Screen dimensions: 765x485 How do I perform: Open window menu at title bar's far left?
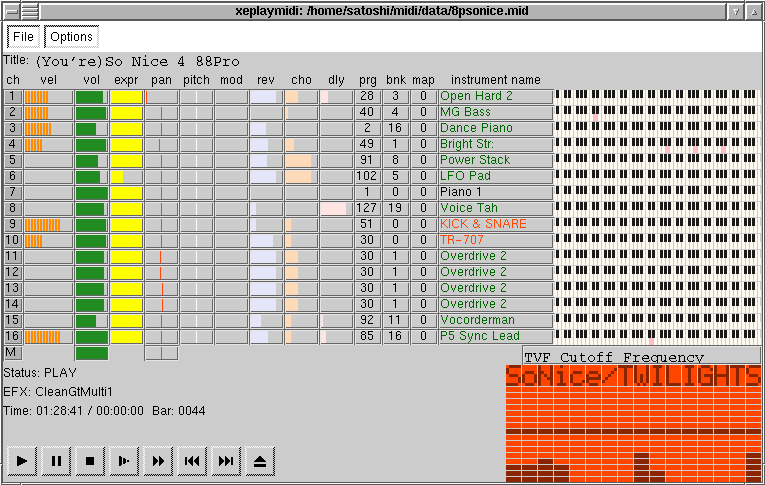pos(10,10)
